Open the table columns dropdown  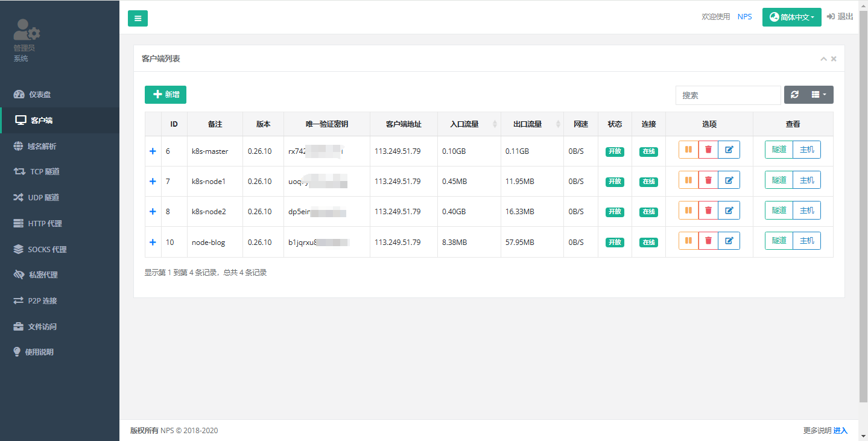tap(819, 95)
